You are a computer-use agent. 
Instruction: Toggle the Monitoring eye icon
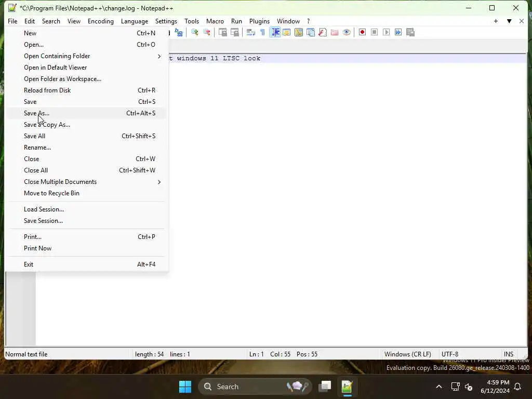(347, 32)
